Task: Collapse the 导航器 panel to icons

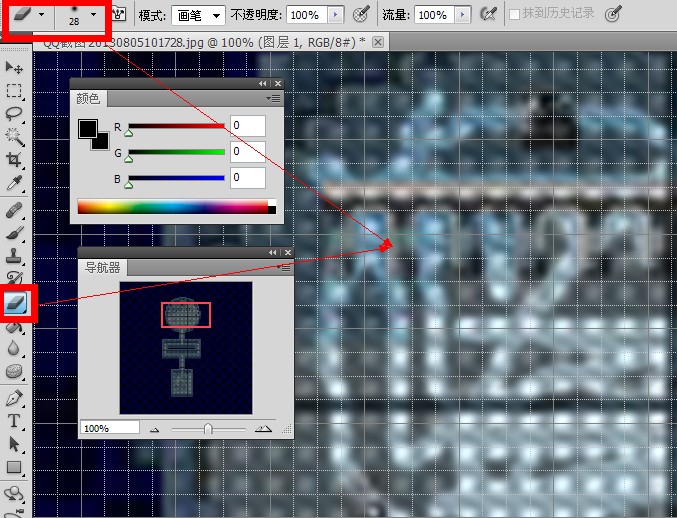Action: point(272,253)
